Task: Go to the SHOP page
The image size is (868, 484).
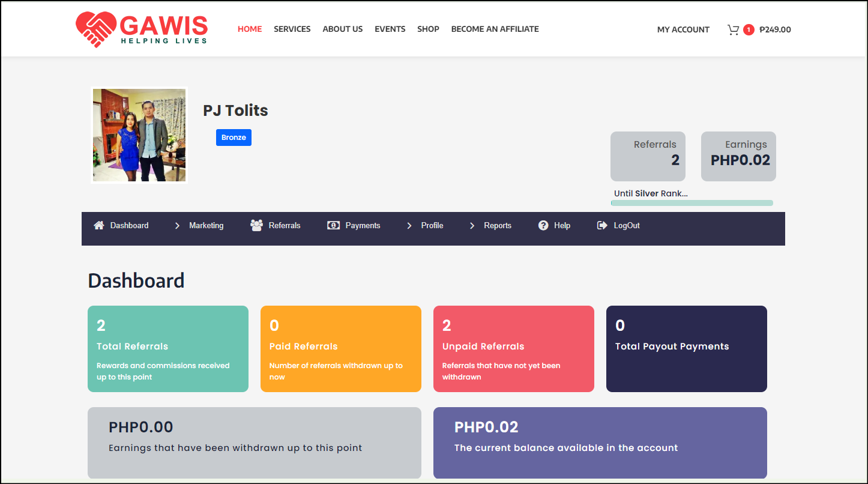Action: [428, 29]
